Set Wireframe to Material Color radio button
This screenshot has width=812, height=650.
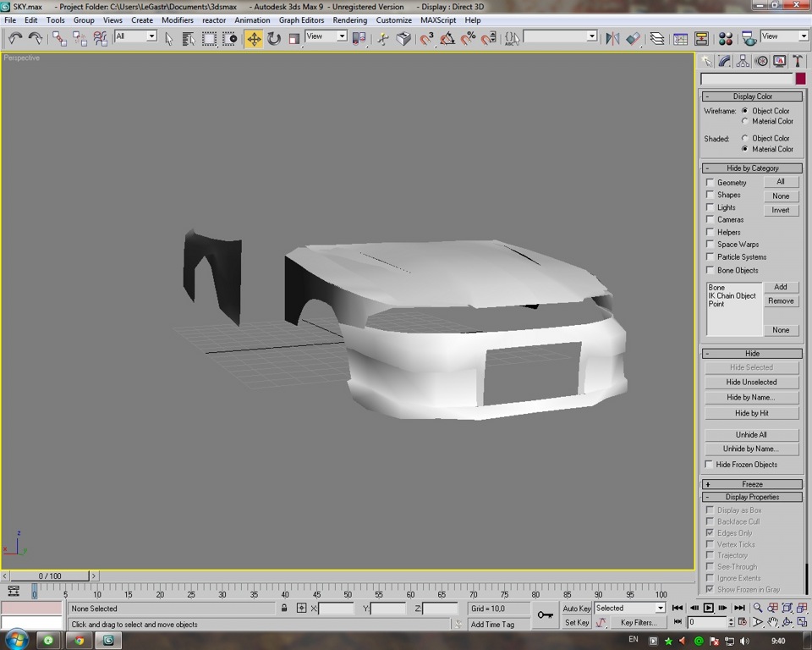[744, 121]
